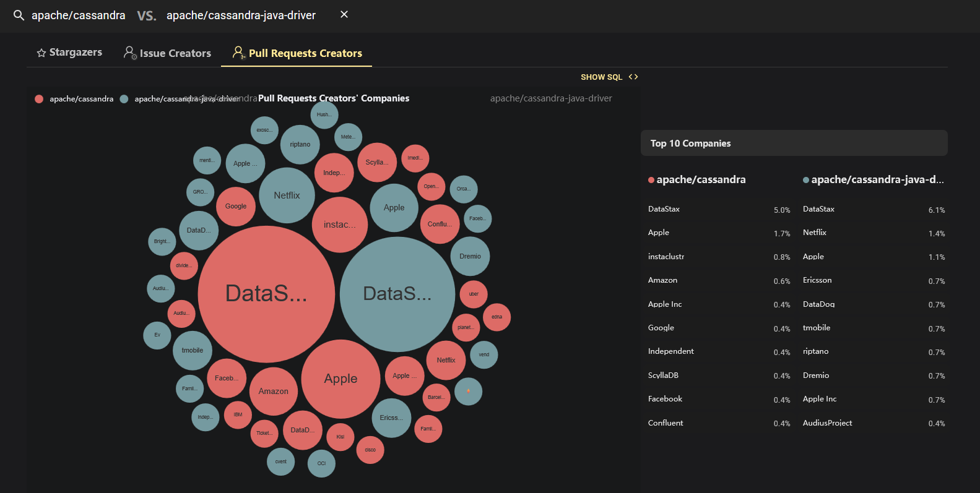The image size is (980, 493).
Task: Select Confluent in the Top 10 Companies list
Action: (666, 423)
